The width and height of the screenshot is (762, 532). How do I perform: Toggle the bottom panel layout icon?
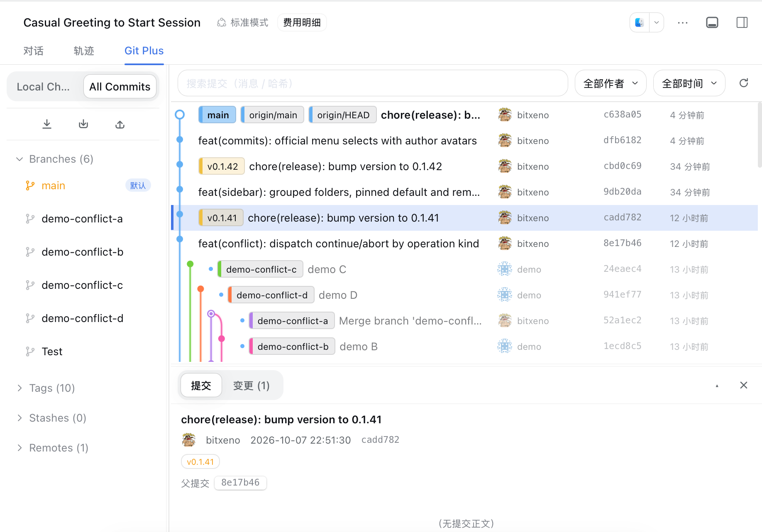click(712, 22)
